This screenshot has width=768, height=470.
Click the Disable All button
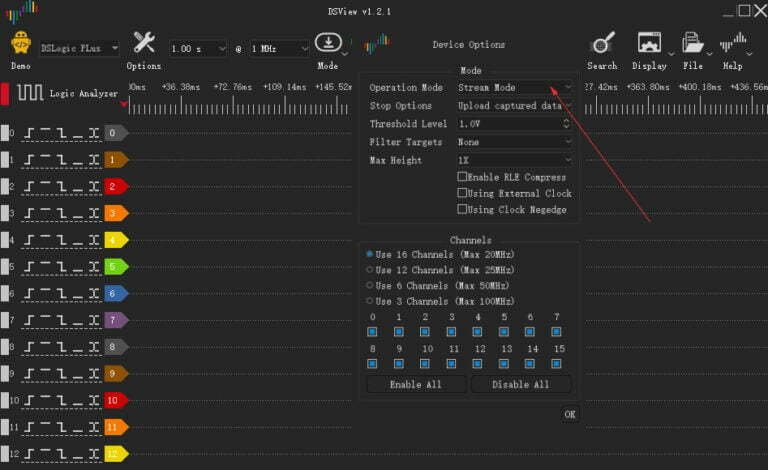(x=521, y=384)
